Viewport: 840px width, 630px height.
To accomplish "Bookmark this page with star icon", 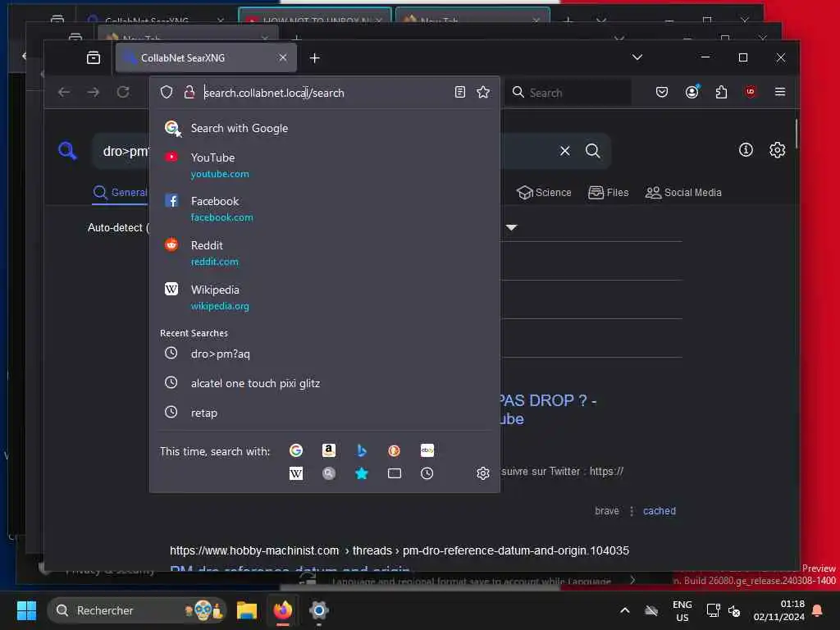I will click(x=483, y=92).
